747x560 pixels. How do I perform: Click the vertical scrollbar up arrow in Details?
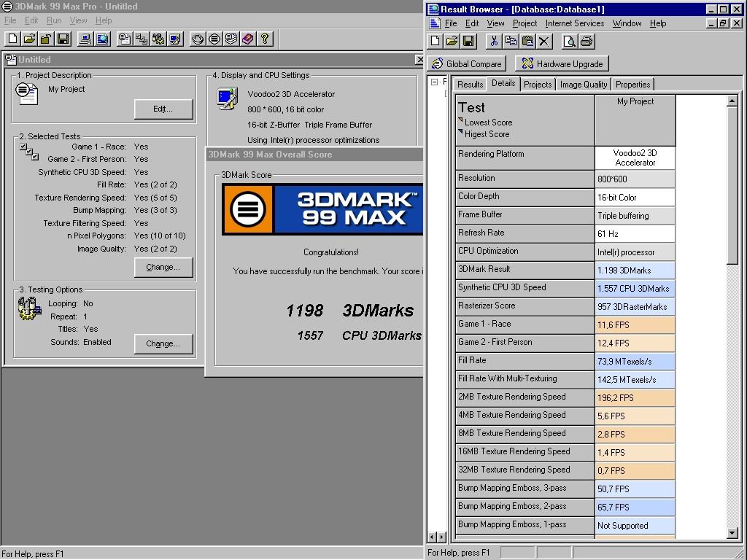click(732, 101)
